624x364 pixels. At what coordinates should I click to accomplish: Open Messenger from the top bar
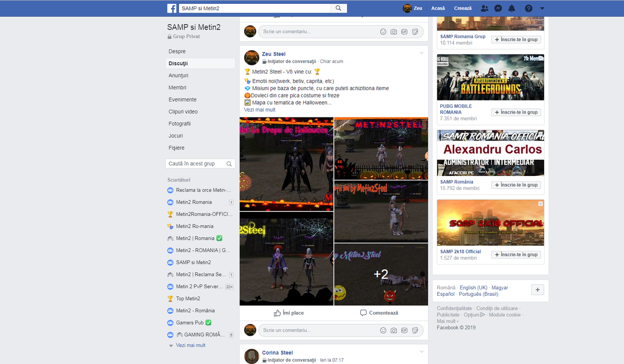click(498, 8)
